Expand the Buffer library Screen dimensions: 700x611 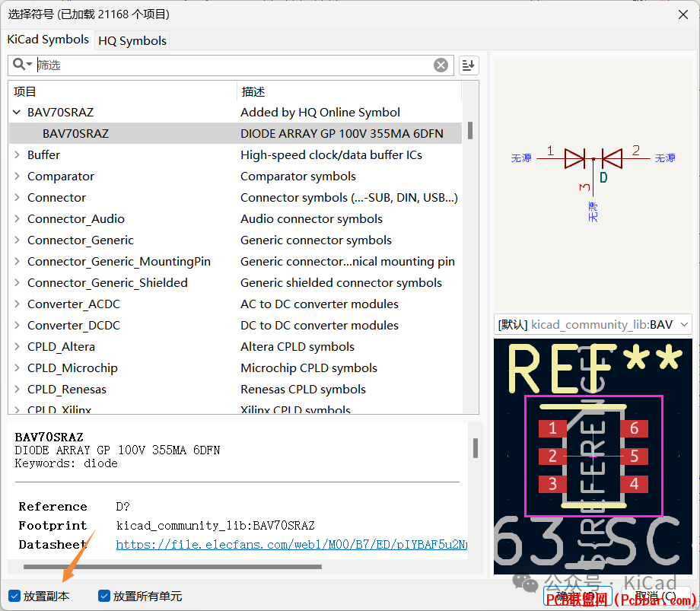tap(17, 155)
